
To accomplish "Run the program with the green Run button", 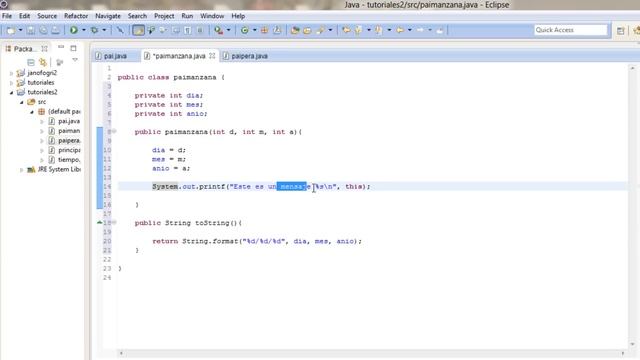I will coord(74,30).
